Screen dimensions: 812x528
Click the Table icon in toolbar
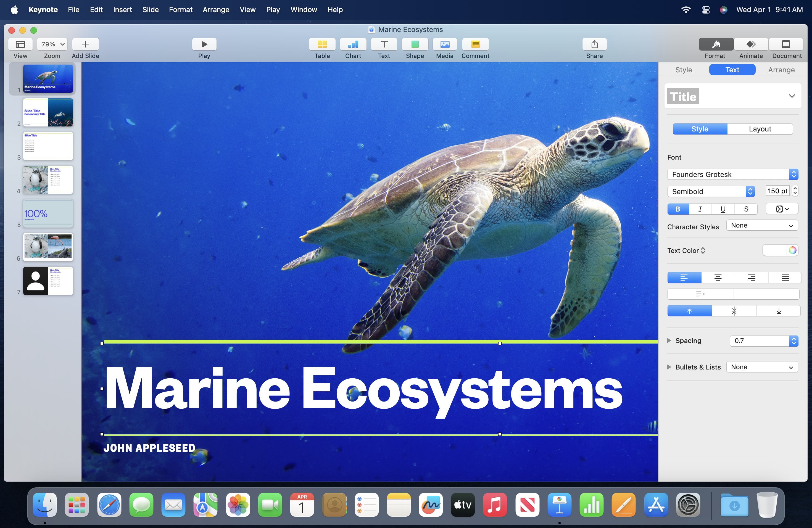pos(322,44)
